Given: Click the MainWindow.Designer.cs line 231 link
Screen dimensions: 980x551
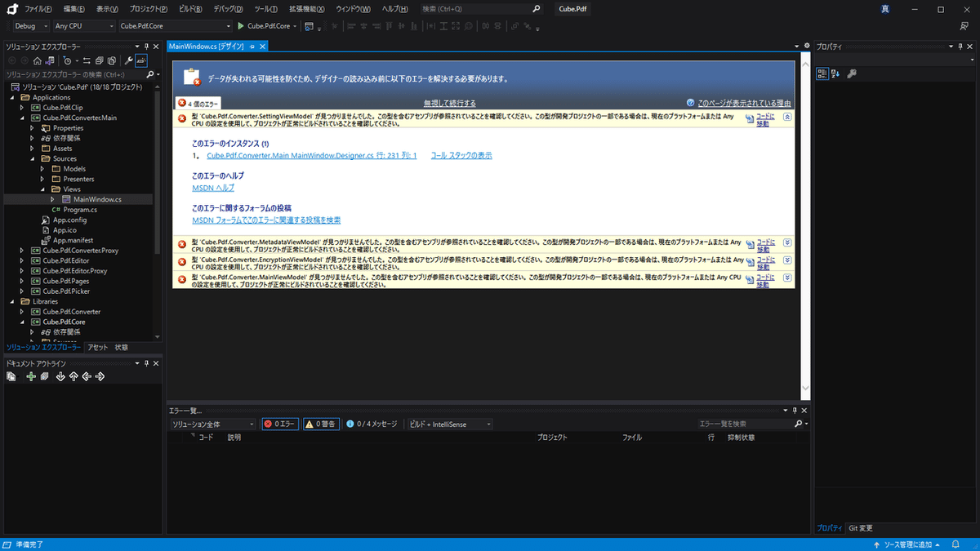Looking at the screenshot, I should (311, 155).
